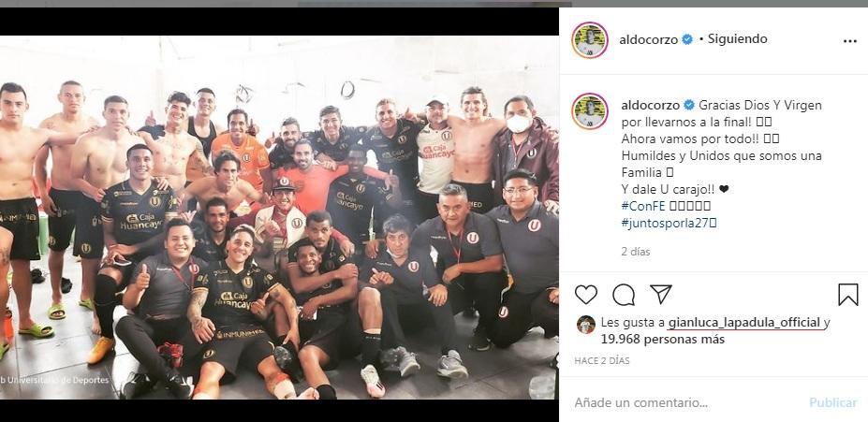Click the team locker room photo
This screenshot has width=868, height=422.
tap(279, 217)
